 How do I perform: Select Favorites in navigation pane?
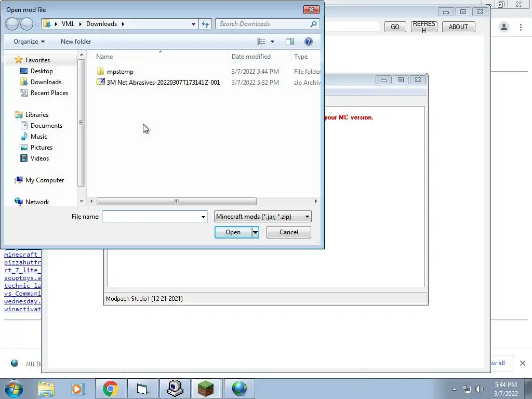(37, 60)
